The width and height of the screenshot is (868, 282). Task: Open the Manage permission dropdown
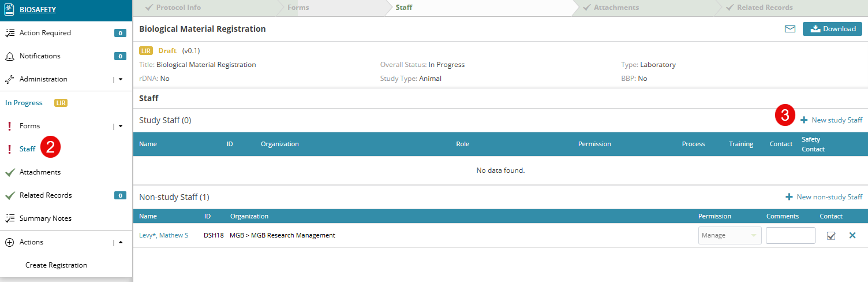point(729,236)
